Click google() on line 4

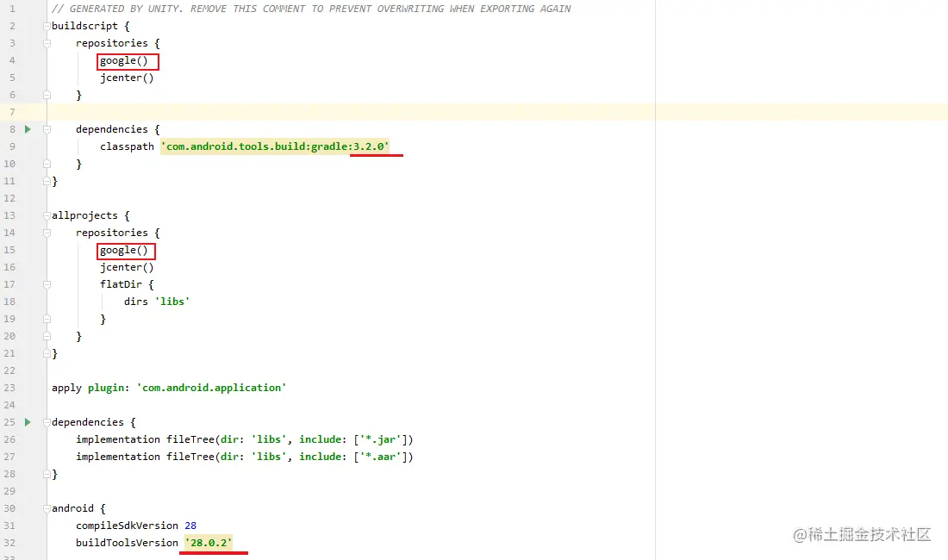pos(124,60)
